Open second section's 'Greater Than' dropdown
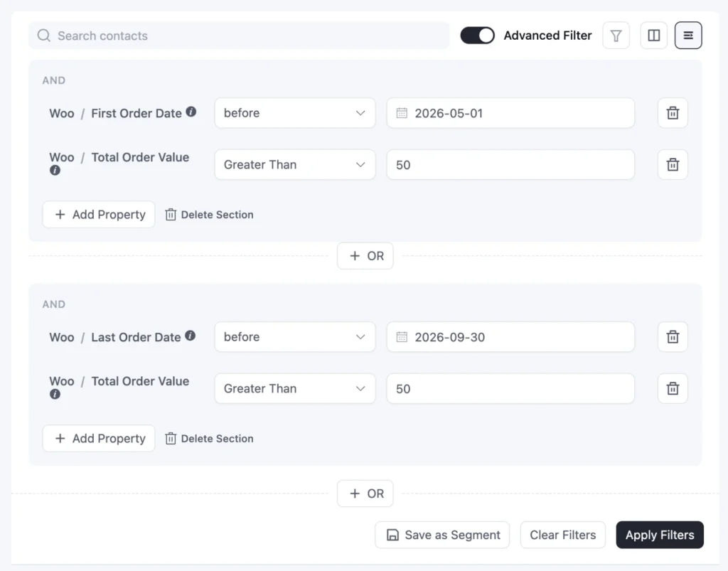Image resolution: width=728 pixels, height=571 pixels. (295, 388)
